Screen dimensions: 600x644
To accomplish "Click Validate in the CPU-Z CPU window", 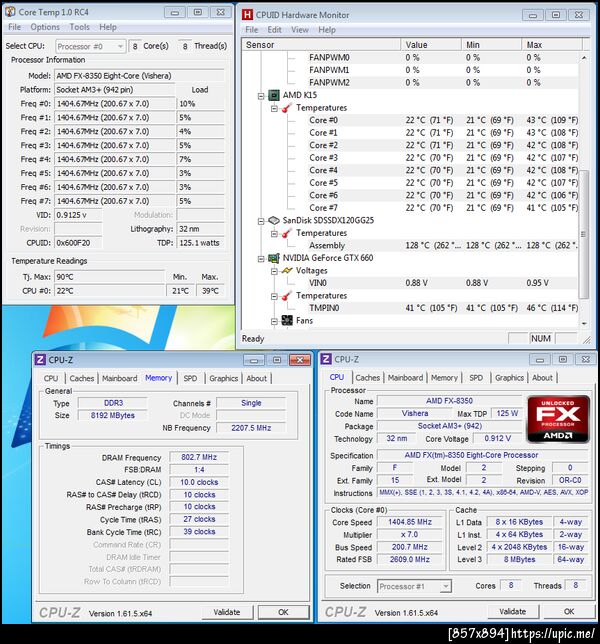I will tap(513, 611).
